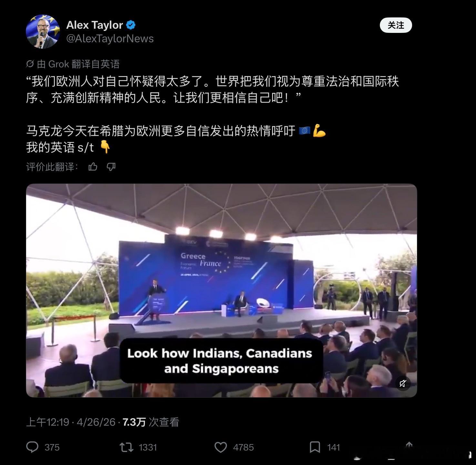Play the Macron speech video

pyautogui.click(x=221, y=290)
